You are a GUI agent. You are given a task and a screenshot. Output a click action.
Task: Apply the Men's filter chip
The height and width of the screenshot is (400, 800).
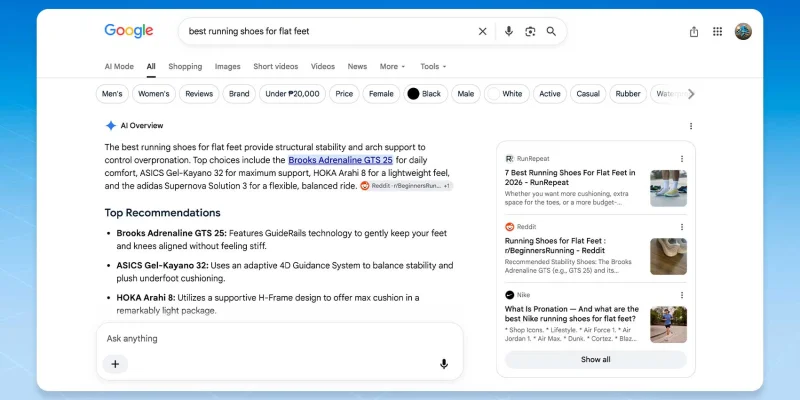click(x=112, y=94)
